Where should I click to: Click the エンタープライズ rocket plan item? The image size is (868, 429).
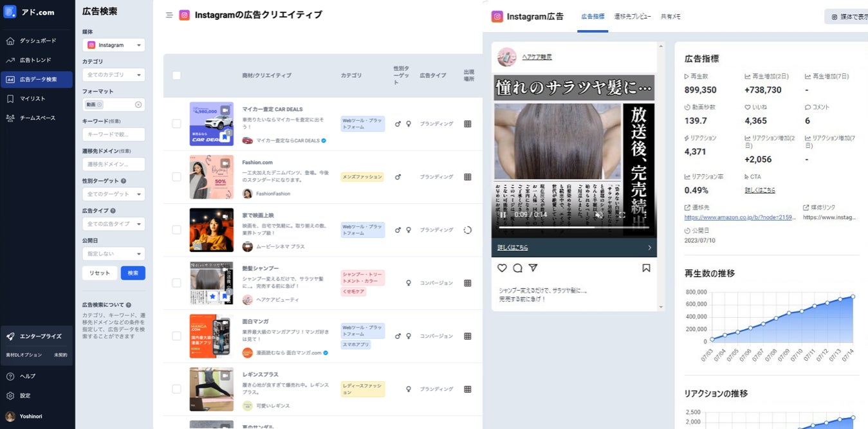coord(37,336)
